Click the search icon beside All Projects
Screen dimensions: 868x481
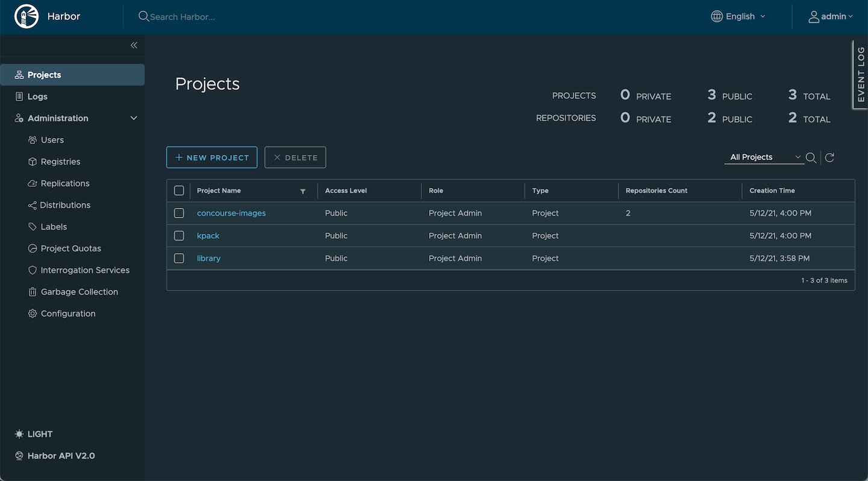pos(811,157)
